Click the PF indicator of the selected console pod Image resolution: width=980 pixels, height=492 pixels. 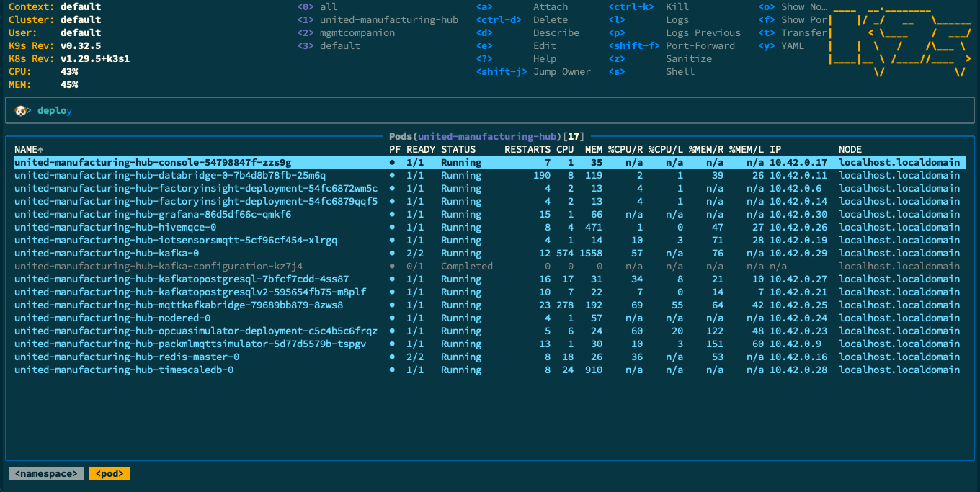[392, 163]
